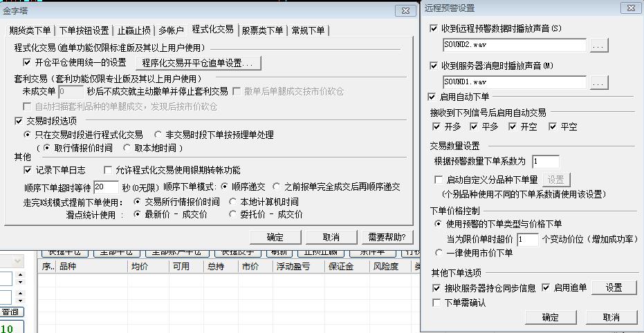Image resolution: width=644 pixels, height=333 pixels.
Task: Uncheck the 交易时段选项 checkbox
Action: (19, 121)
